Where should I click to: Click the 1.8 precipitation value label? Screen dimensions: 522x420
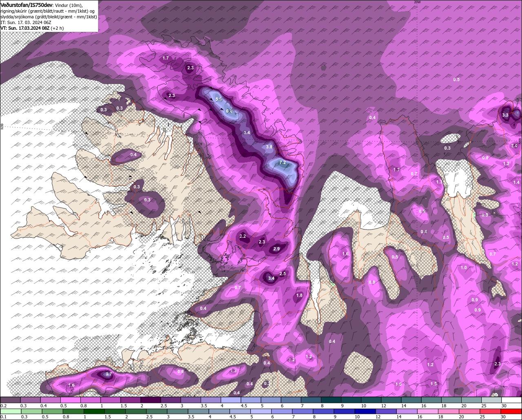click(299, 295)
